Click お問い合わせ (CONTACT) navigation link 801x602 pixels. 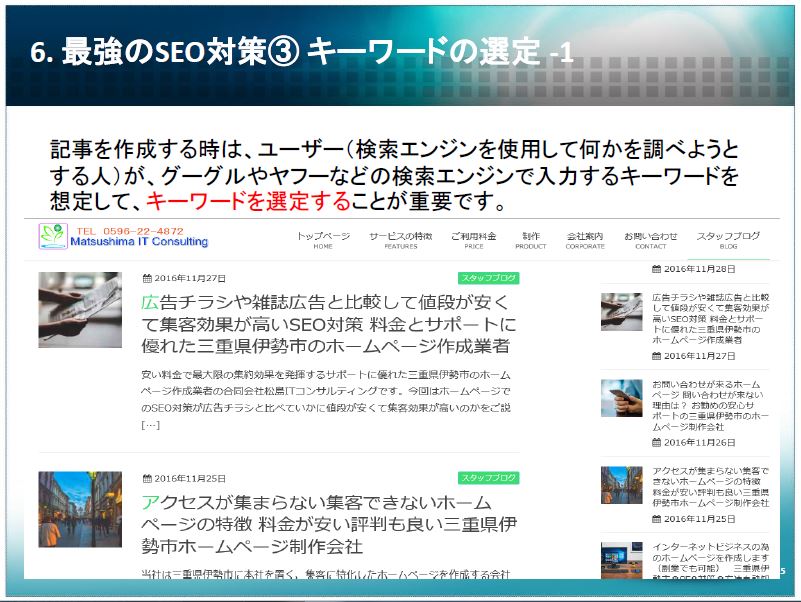point(650,240)
